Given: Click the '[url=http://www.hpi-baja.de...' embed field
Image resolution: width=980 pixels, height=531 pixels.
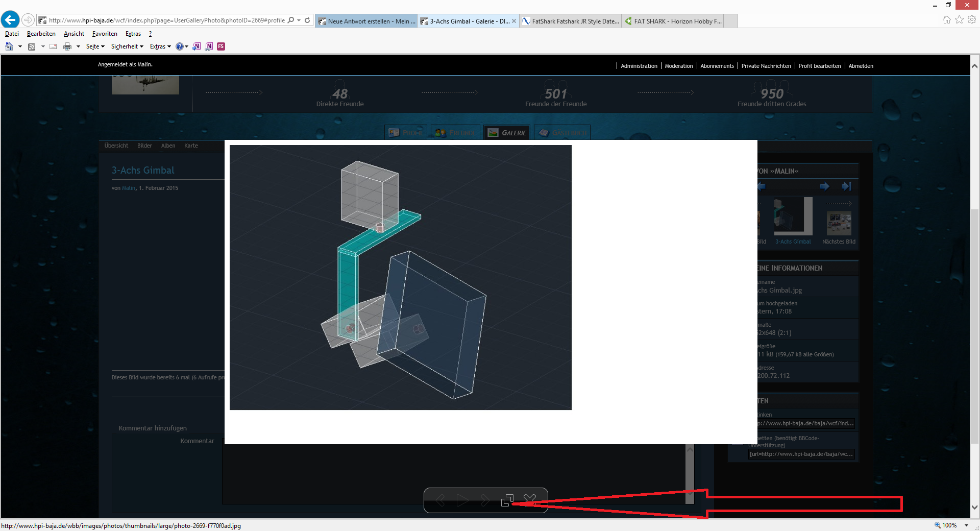Looking at the screenshot, I should click(x=801, y=454).
